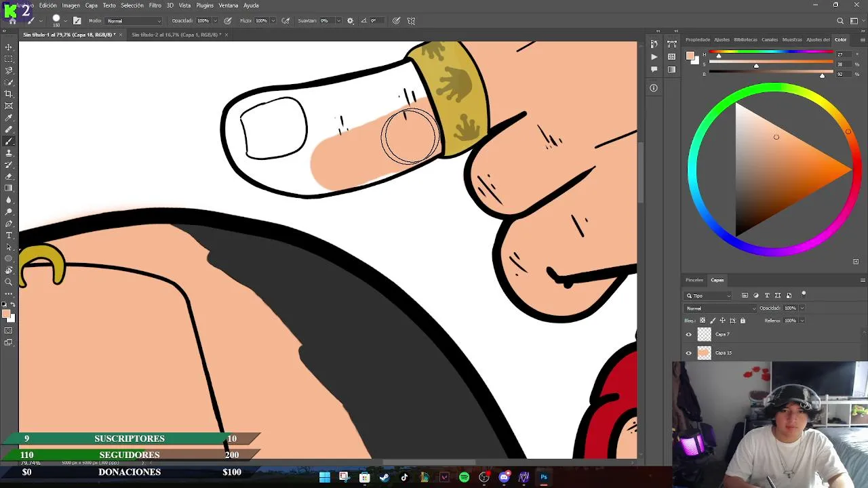Select the Lasso tool
This screenshot has height=488, width=868.
coord(9,70)
